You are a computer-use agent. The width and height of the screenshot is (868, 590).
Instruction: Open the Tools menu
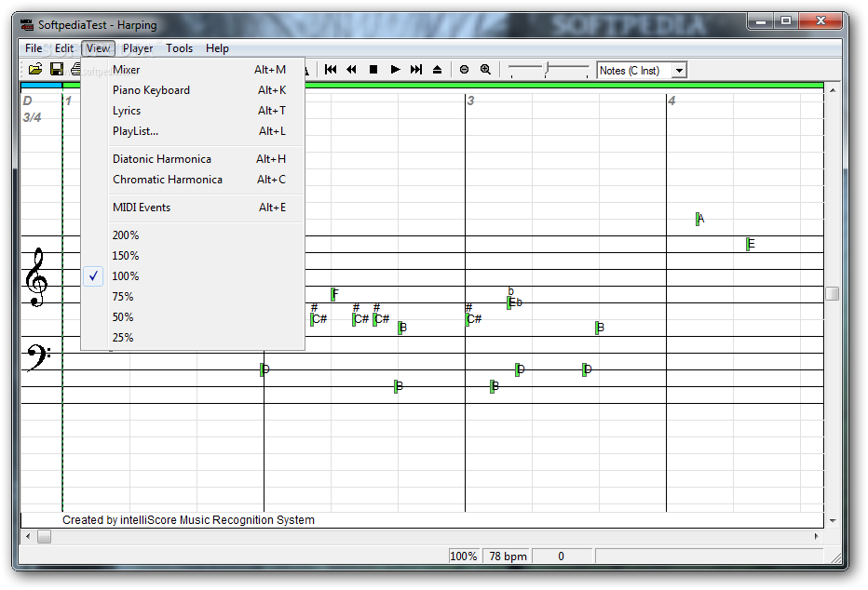[180, 48]
